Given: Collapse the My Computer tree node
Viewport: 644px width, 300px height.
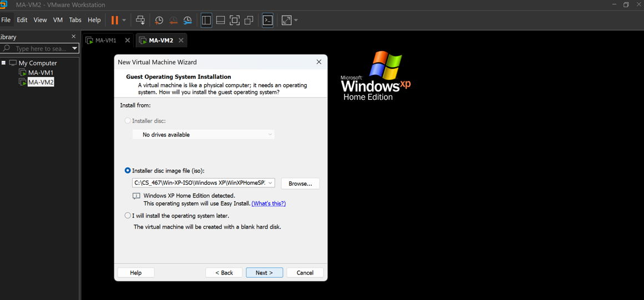Looking at the screenshot, I should [x=3, y=63].
